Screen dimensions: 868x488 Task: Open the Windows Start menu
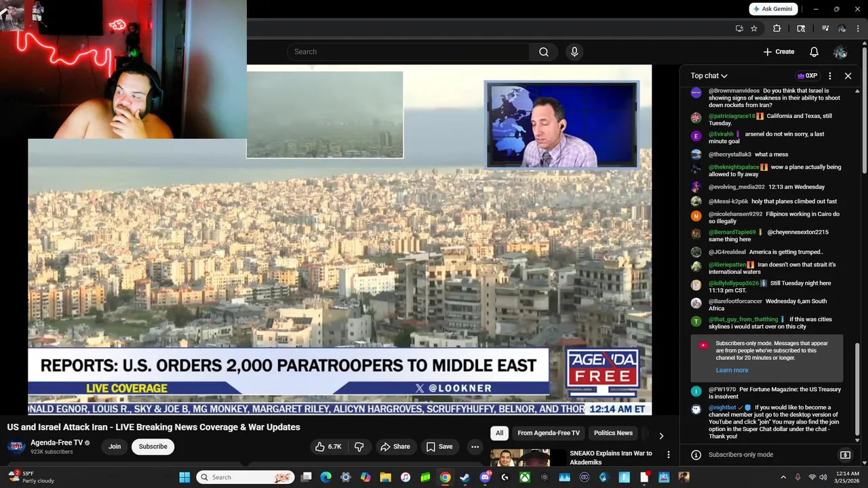(184, 477)
